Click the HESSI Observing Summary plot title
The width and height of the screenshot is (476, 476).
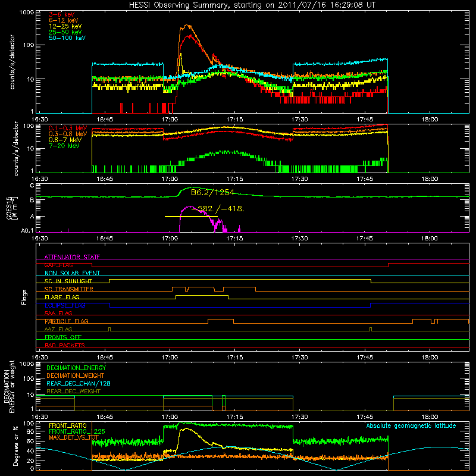pos(252,5)
